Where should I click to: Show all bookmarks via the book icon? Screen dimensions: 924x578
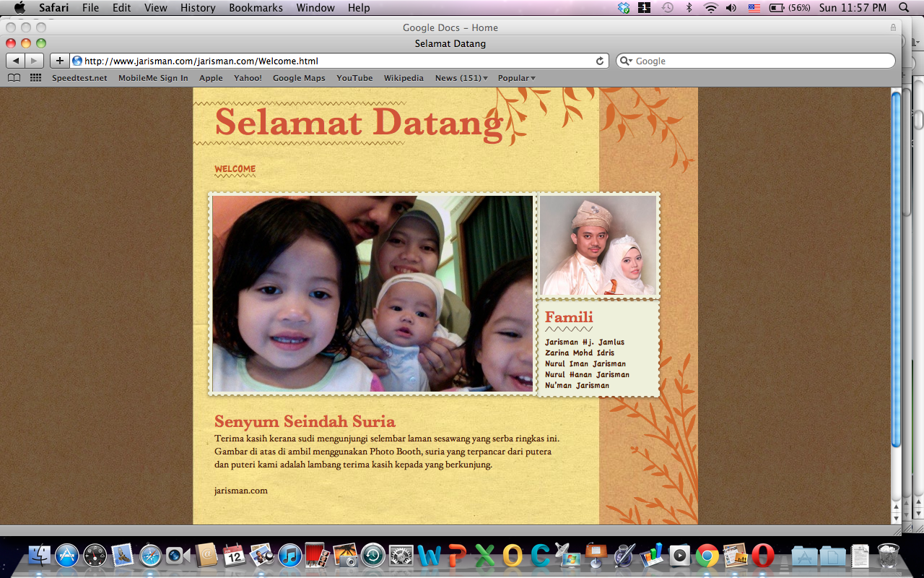pos(14,78)
